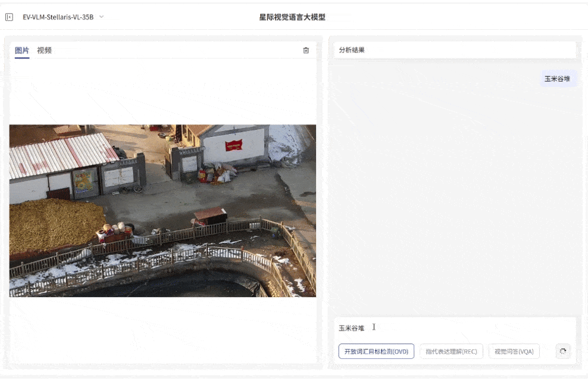Open the EV-VLM-Stellaris-VL-35B model dropdown

[63, 17]
